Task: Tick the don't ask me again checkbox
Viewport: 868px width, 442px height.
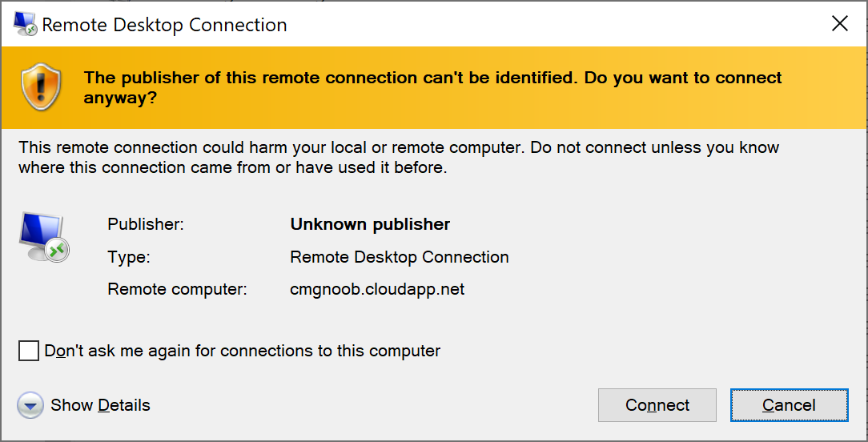Action: (29, 351)
